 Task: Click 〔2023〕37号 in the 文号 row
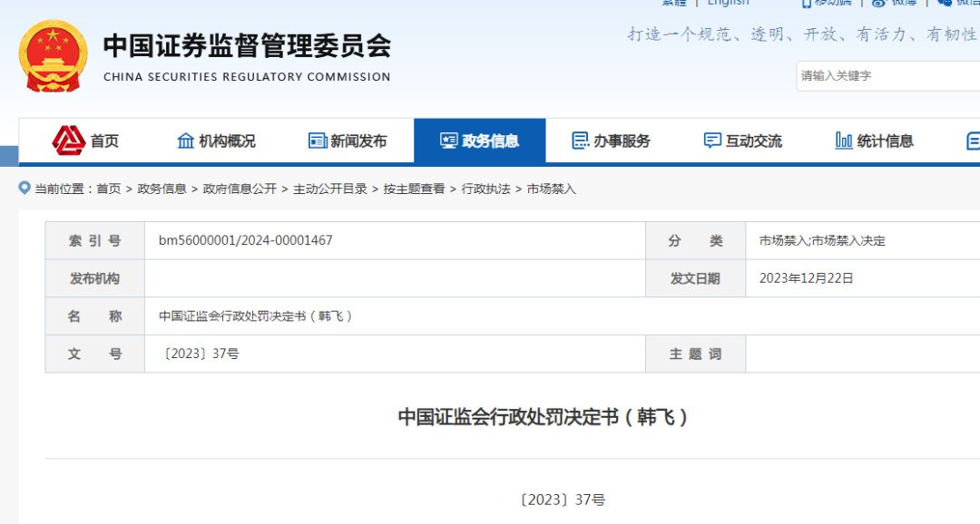[200, 354]
